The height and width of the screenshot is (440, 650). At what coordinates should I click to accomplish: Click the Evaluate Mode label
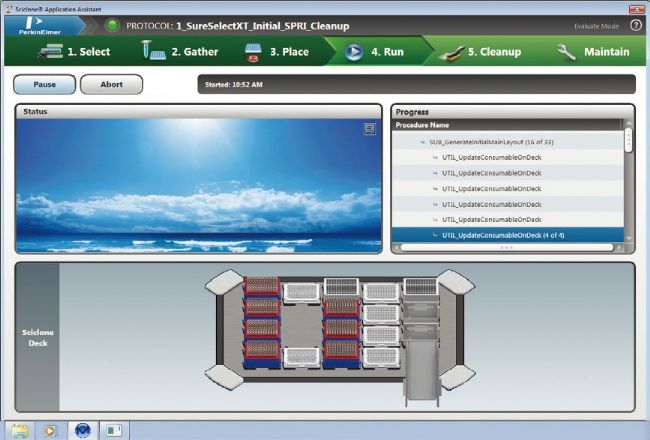click(596, 26)
